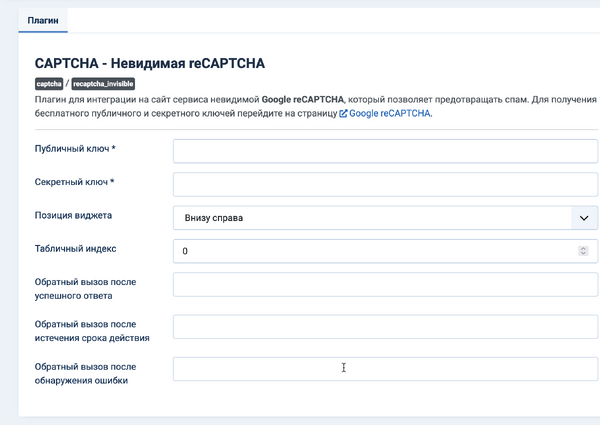Open the Google reCAPTCHA link
This screenshot has height=425, width=600.
pos(390,113)
